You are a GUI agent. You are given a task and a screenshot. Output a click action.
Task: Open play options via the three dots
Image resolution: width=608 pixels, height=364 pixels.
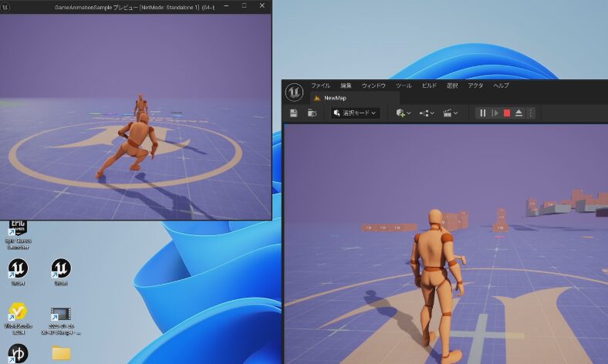click(x=531, y=113)
